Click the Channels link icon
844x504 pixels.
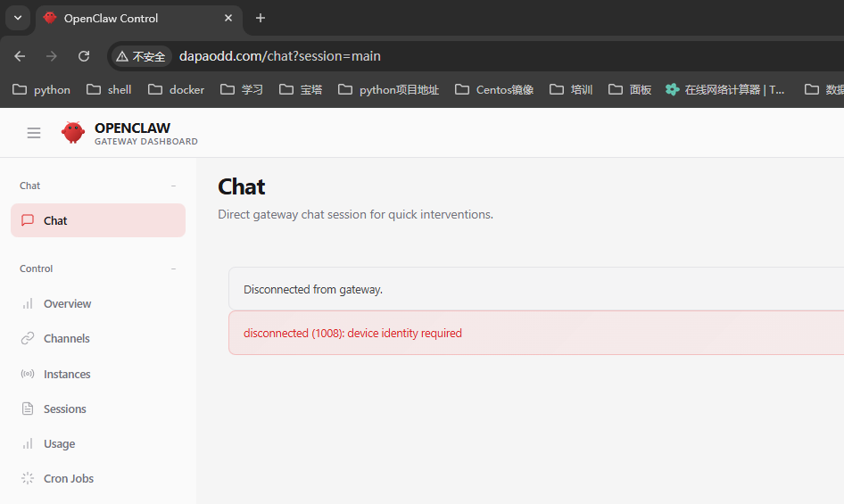coord(28,339)
